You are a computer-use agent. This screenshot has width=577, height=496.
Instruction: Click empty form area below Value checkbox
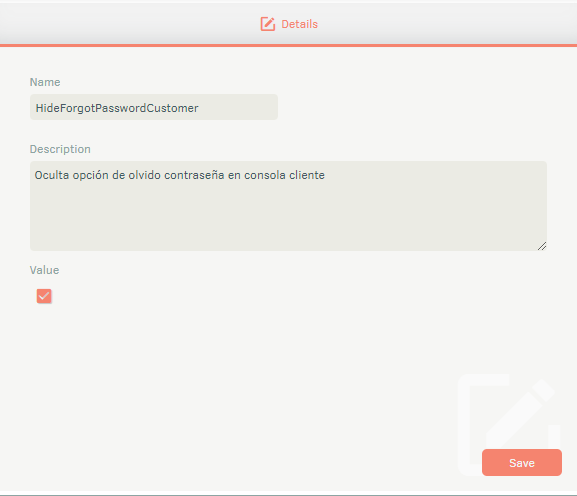coord(221,350)
